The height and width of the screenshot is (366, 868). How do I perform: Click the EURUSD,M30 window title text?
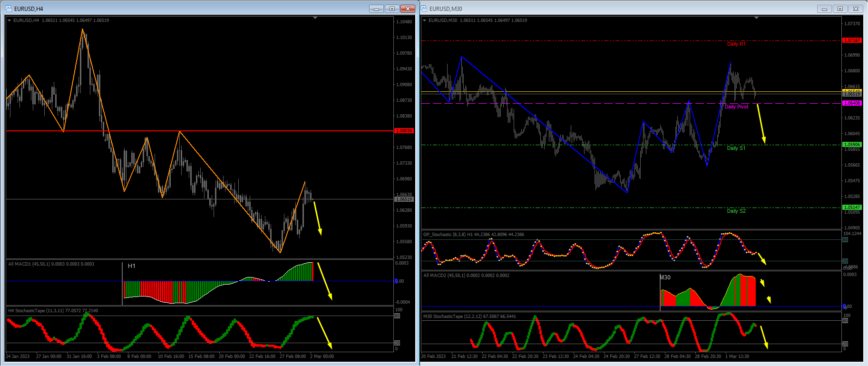446,9
